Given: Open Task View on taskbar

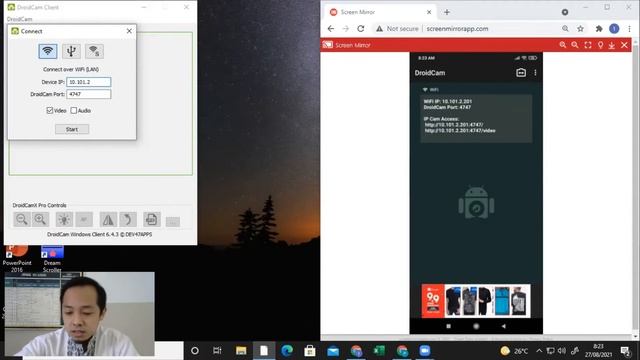Looking at the screenshot, I should (x=217, y=351).
